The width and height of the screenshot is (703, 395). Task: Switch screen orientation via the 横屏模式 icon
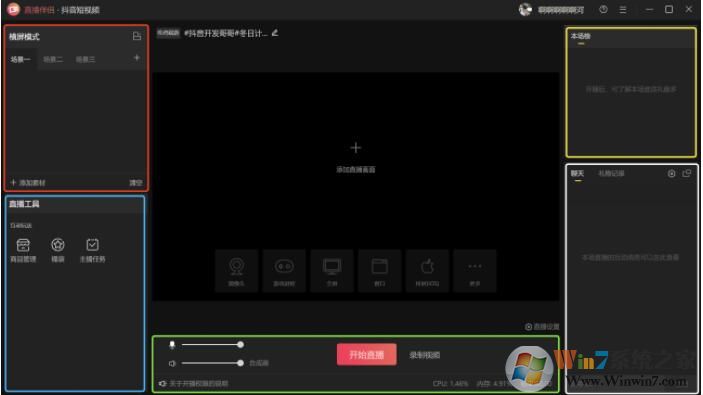tap(137, 36)
